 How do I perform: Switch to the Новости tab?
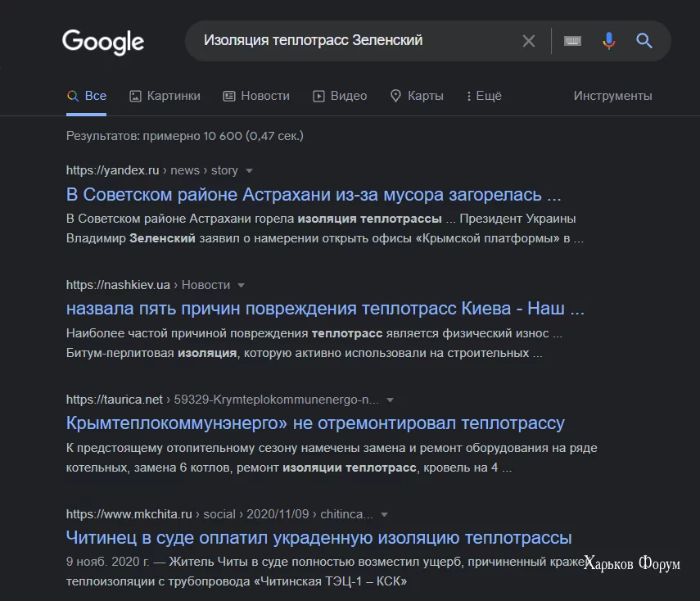pos(256,96)
